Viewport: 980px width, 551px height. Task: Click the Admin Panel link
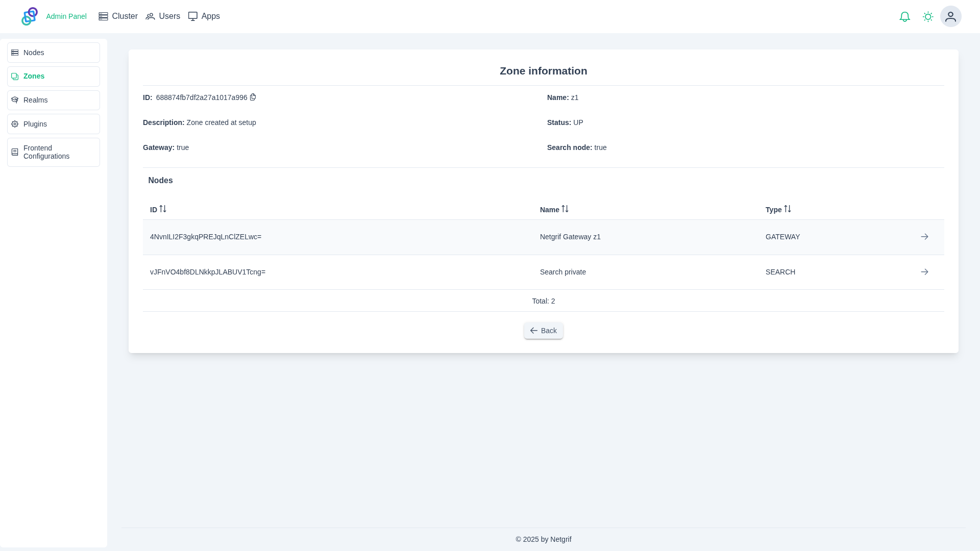tap(66, 16)
